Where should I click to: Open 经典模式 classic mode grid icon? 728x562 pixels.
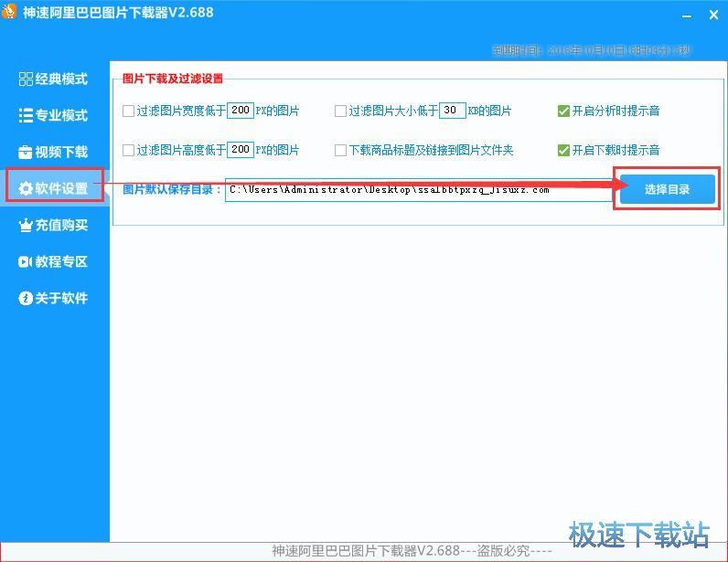point(26,79)
